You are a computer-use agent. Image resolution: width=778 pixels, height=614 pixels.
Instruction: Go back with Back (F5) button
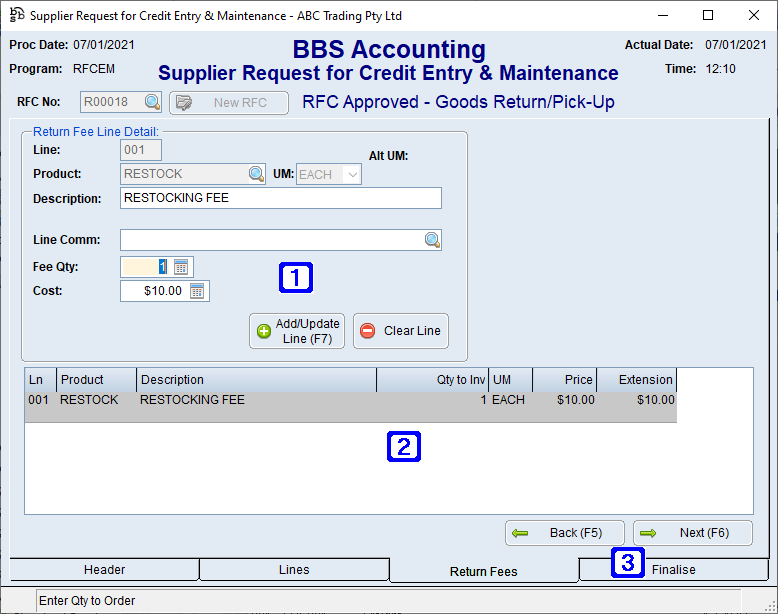pyautogui.click(x=565, y=533)
